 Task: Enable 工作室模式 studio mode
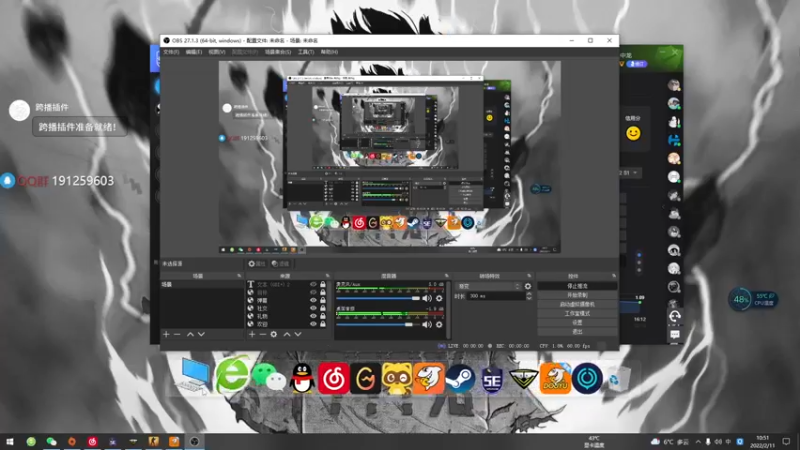[x=577, y=314]
